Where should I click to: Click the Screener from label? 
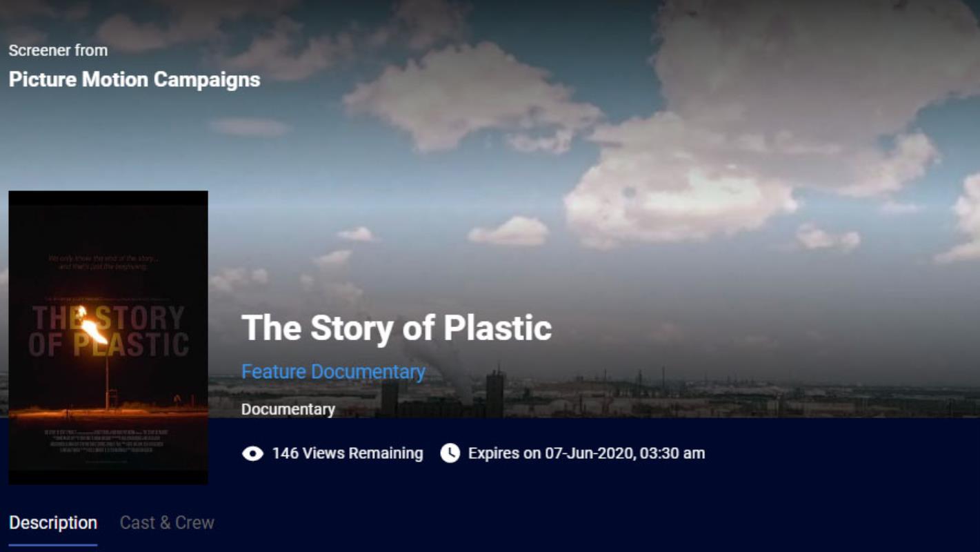point(58,50)
